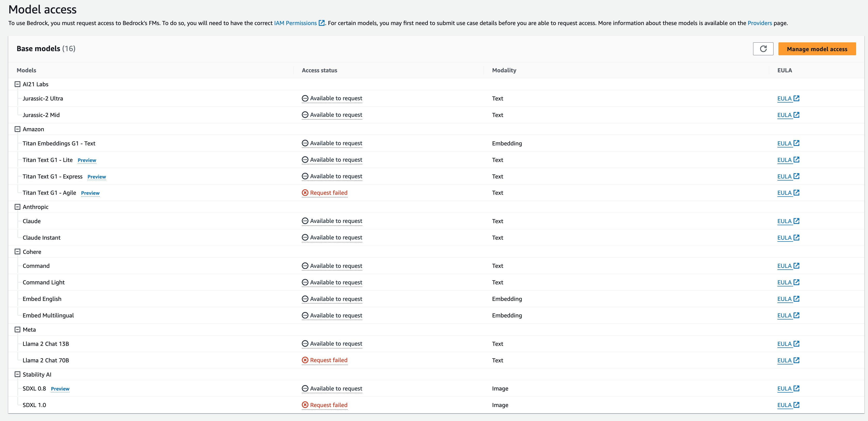Collapse the Stability AI group
868x421 pixels.
(x=18, y=375)
